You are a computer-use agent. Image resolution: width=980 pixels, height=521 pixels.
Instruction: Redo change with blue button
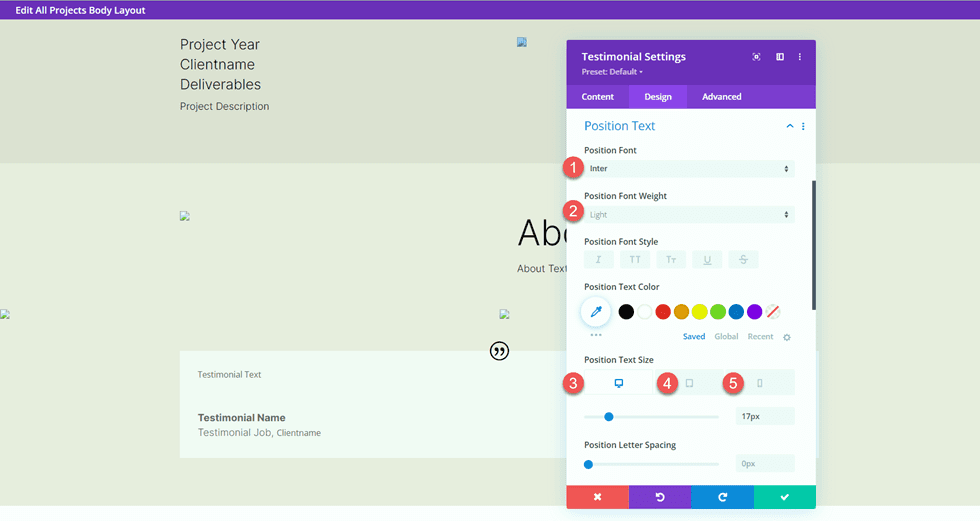[x=722, y=497]
